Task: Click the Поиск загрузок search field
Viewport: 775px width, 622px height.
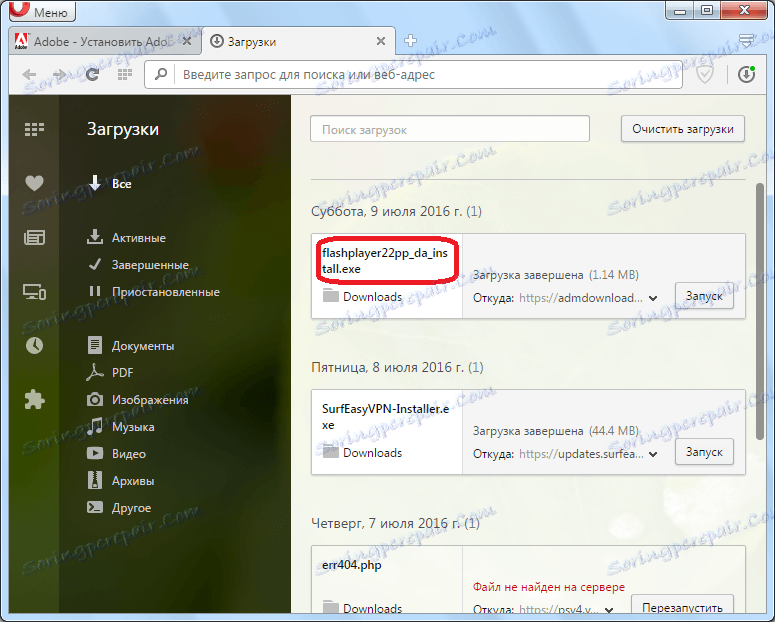Action: tap(450, 129)
